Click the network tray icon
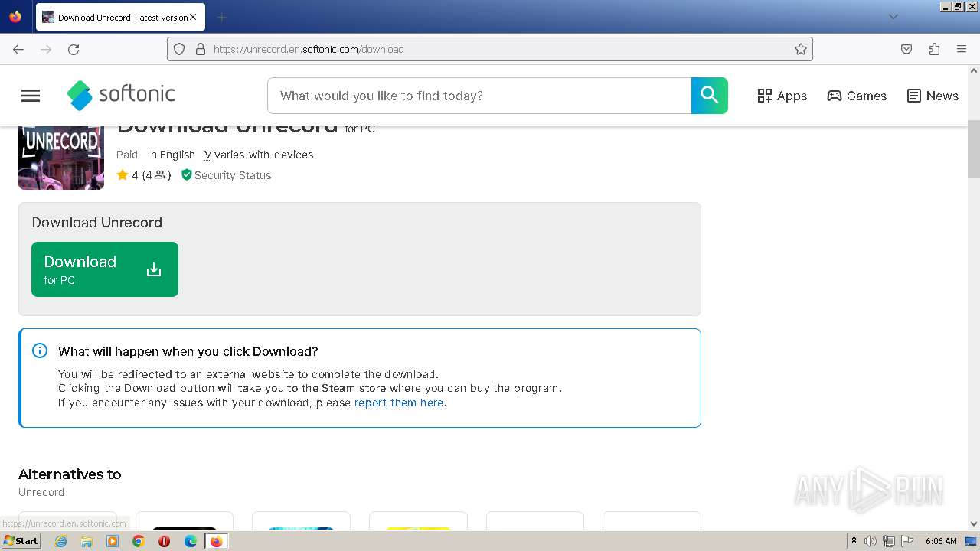 click(889, 541)
